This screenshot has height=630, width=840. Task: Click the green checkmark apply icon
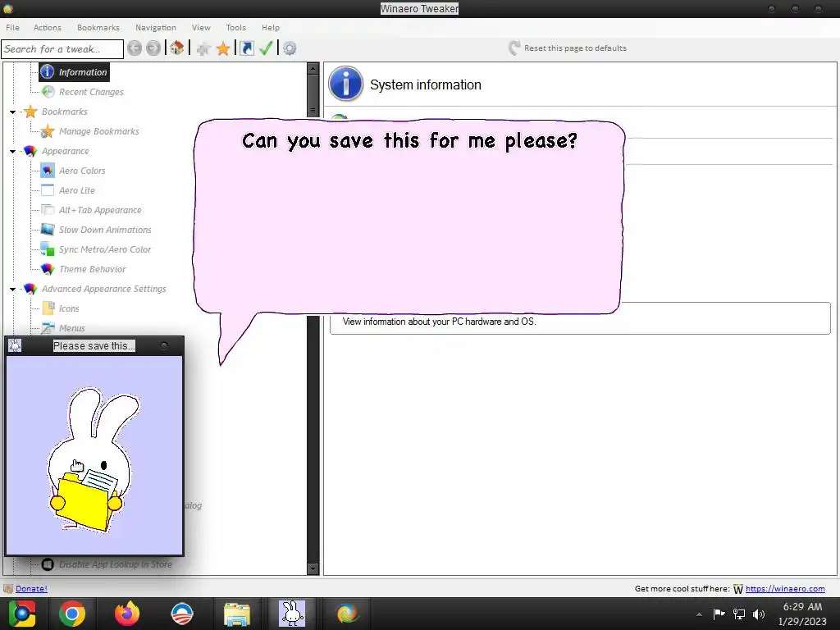pos(266,48)
